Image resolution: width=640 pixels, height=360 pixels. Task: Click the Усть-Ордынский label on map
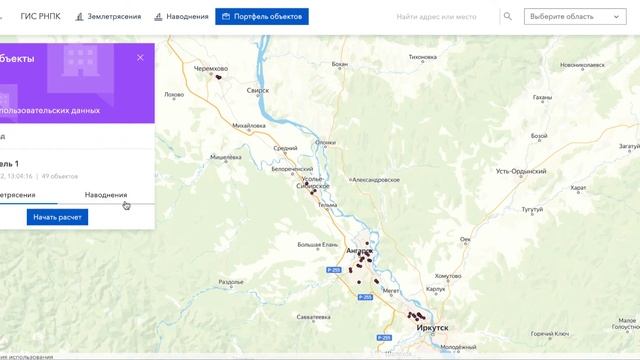pyautogui.click(x=521, y=171)
